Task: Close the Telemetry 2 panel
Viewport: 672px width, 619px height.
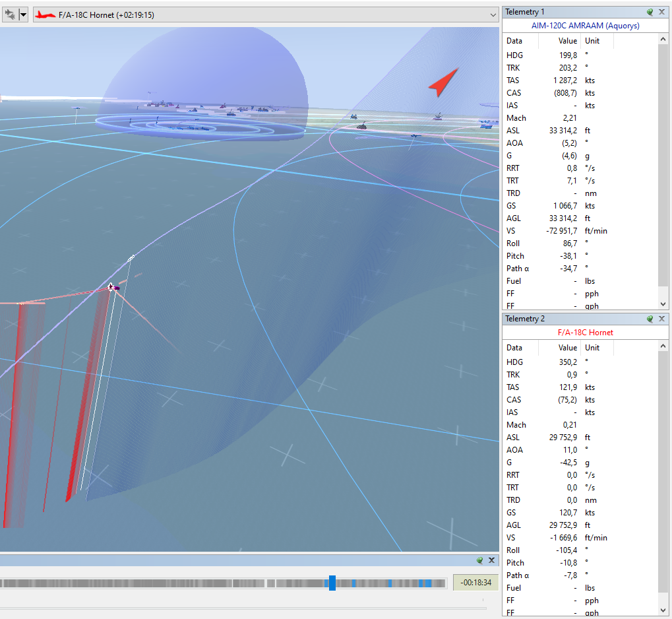Action: [661, 319]
